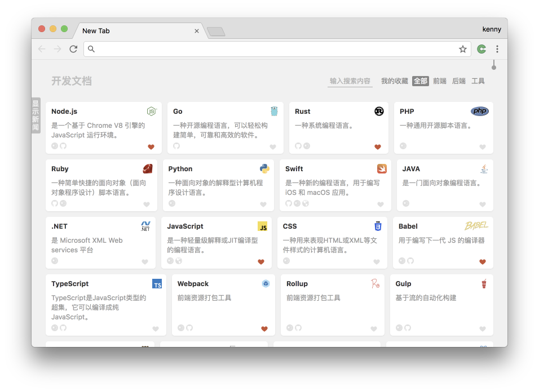Open the globe website icon on Swift card

coord(306,203)
